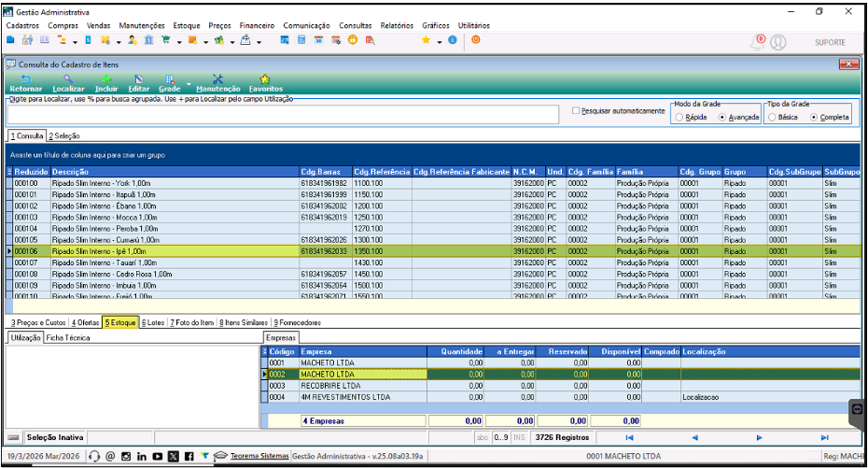Go to first record navigation arrow
Image resolution: width=868 pixels, height=468 pixels.
coord(629,437)
